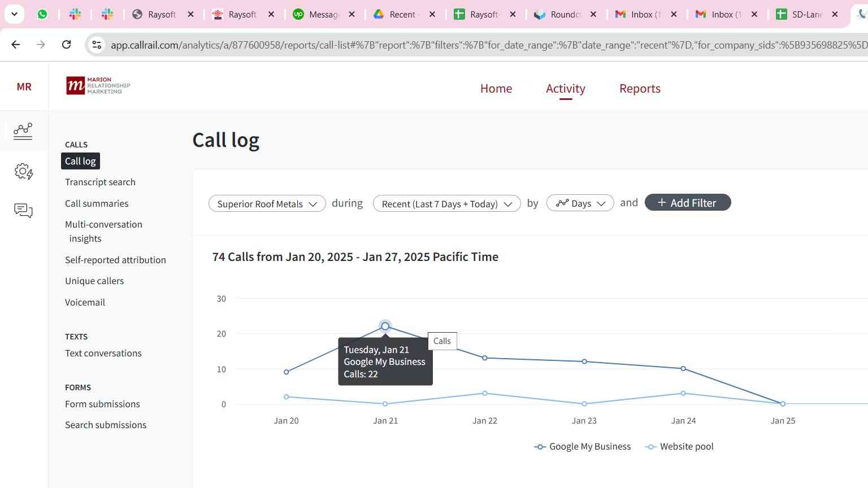Screen dimensions: 868x488
Task: Click the MR account initials
Action: tap(24, 86)
